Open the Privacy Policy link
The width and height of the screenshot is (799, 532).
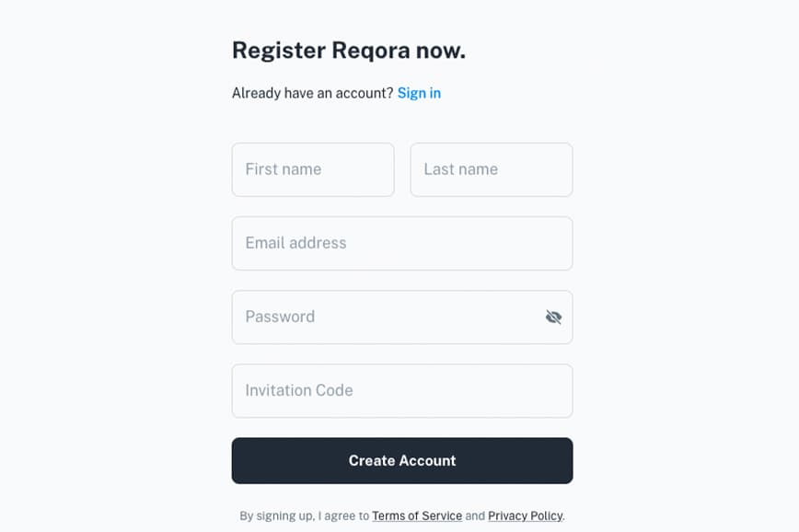pyautogui.click(x=526, y=515)
